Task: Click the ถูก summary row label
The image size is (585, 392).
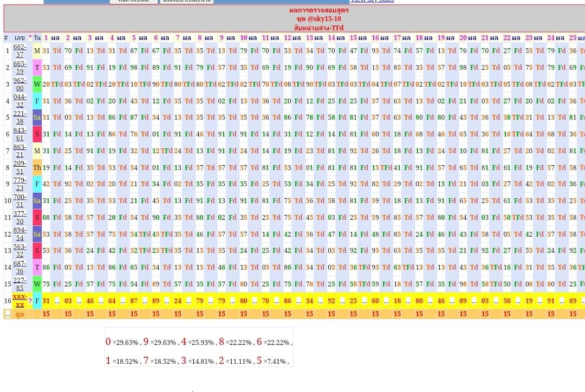Action: point(19,314)
